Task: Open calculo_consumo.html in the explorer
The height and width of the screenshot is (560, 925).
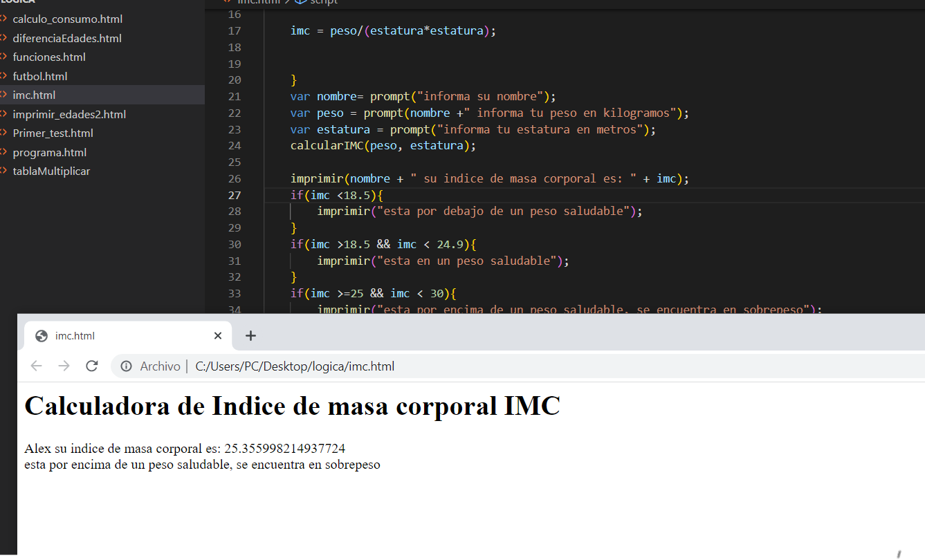Action: click(67, 19)
